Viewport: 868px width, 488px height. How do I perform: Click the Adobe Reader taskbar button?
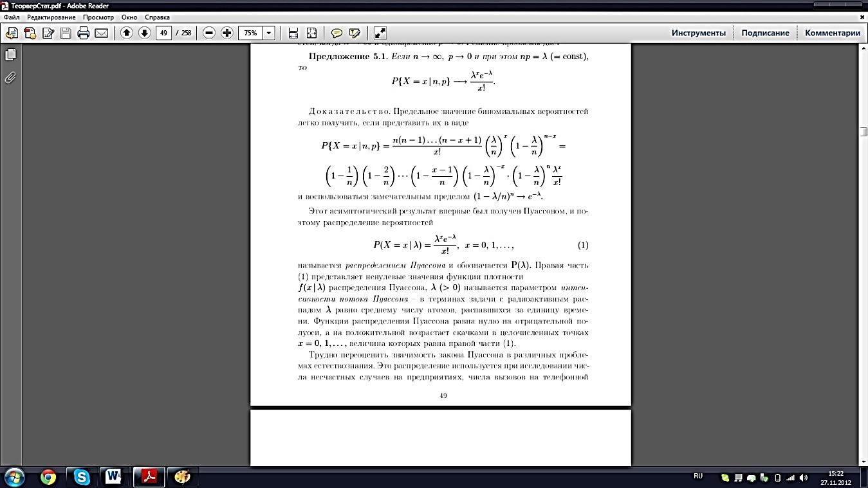(x=149, y=477)
